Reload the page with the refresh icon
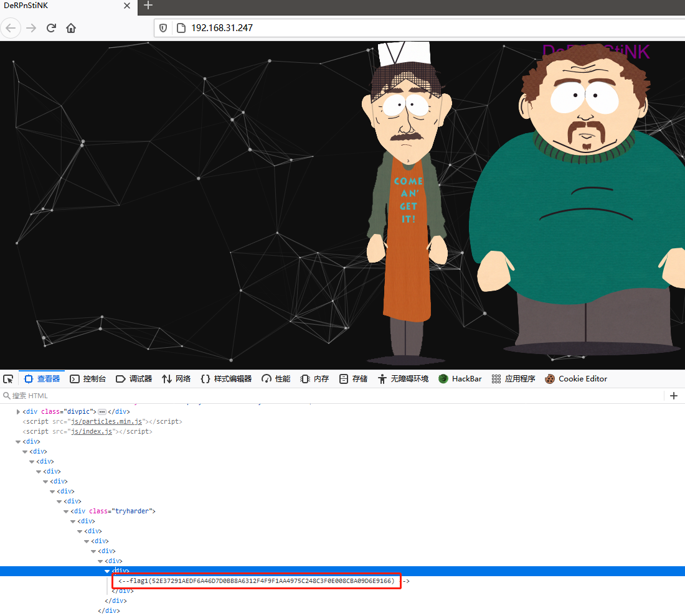Viewport: 685px width, 616px height. (x=51, y=29)
